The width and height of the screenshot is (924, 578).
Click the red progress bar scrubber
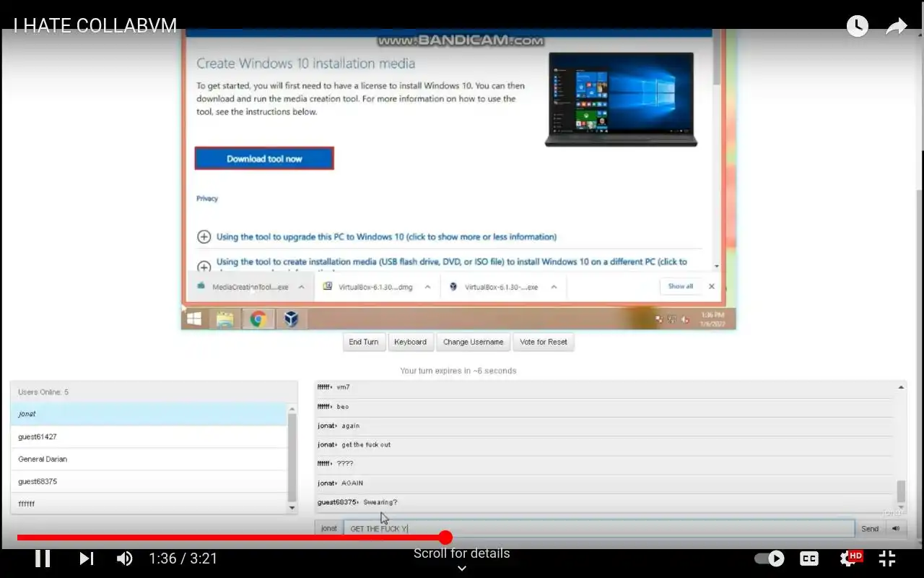click(445, 538)
